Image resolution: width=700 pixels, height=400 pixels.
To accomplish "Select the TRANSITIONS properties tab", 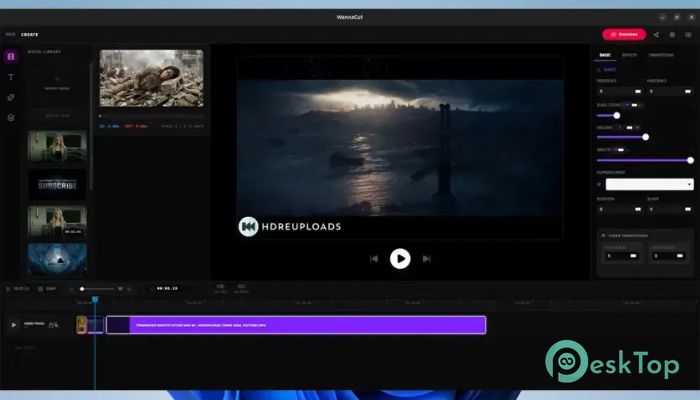I will [661, 55].
